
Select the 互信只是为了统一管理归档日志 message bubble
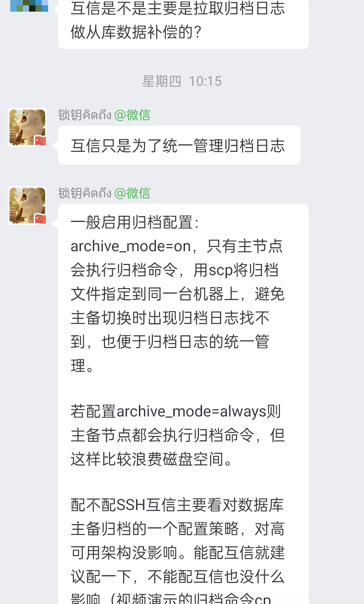click(179, 145)
